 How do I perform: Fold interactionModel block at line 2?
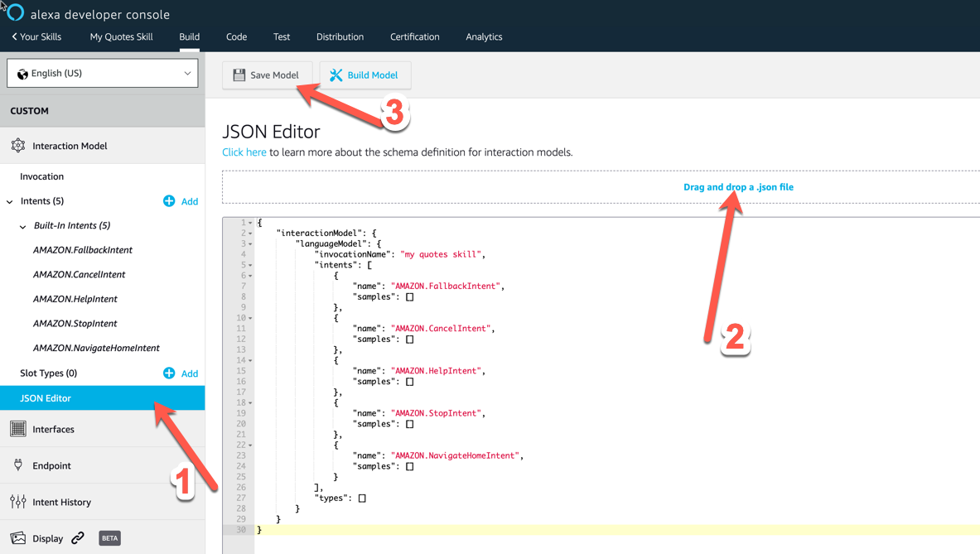pos(251,234)
